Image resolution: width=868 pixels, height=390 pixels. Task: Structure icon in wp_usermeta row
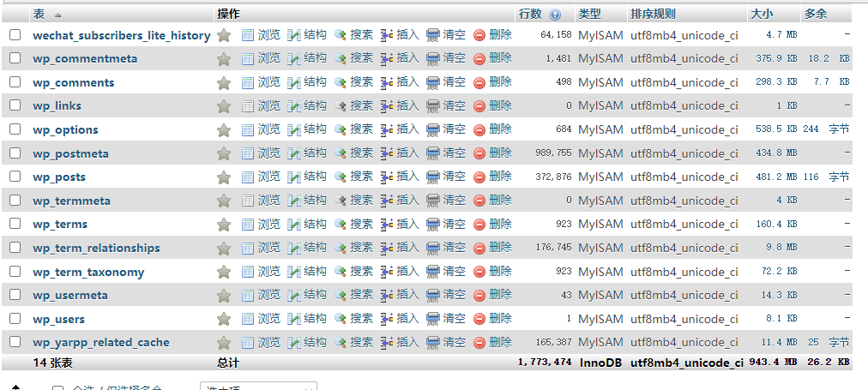pos(294,296)
